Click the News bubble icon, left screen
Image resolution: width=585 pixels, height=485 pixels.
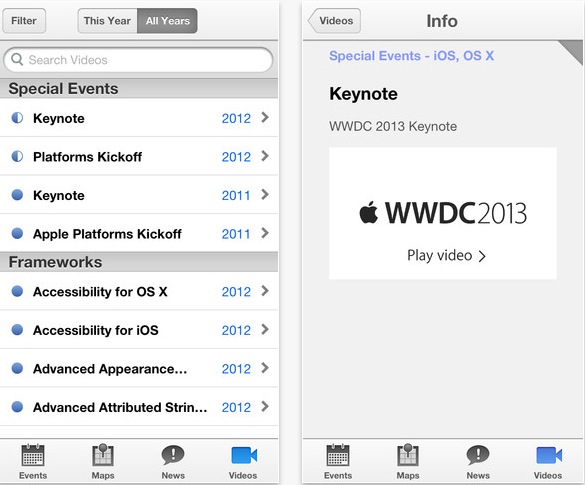[x=173, y=455]
